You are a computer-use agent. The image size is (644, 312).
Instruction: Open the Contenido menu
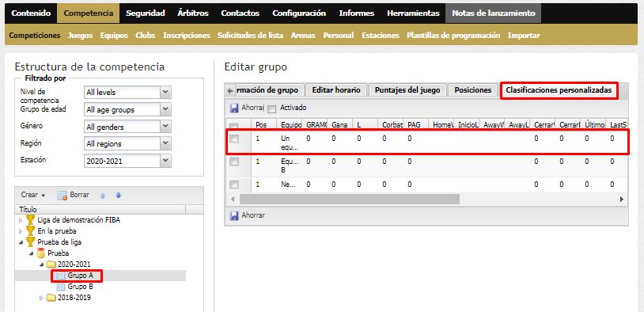(x=31, y=13)
